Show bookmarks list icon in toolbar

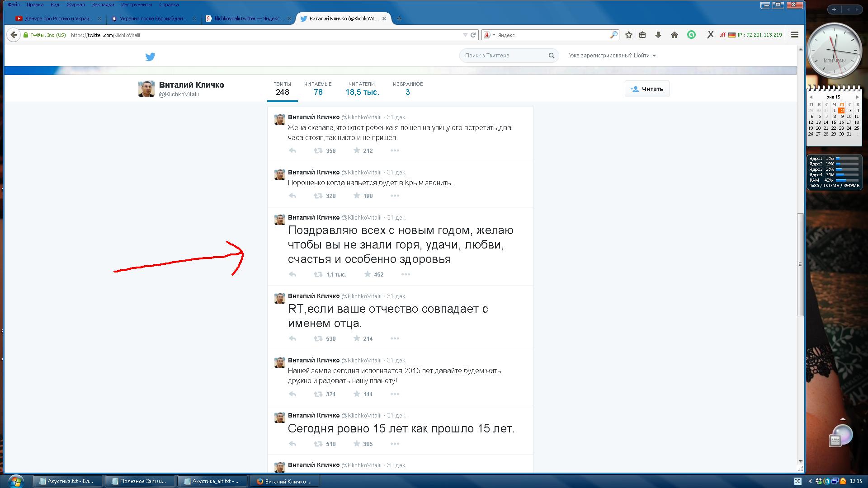pos(642,35)
